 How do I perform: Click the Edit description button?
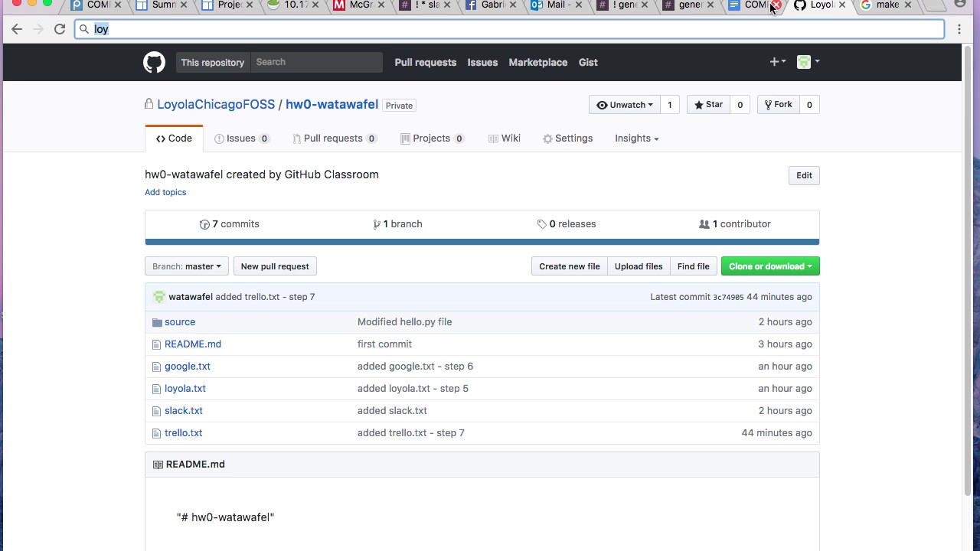[x=804, y=175]
